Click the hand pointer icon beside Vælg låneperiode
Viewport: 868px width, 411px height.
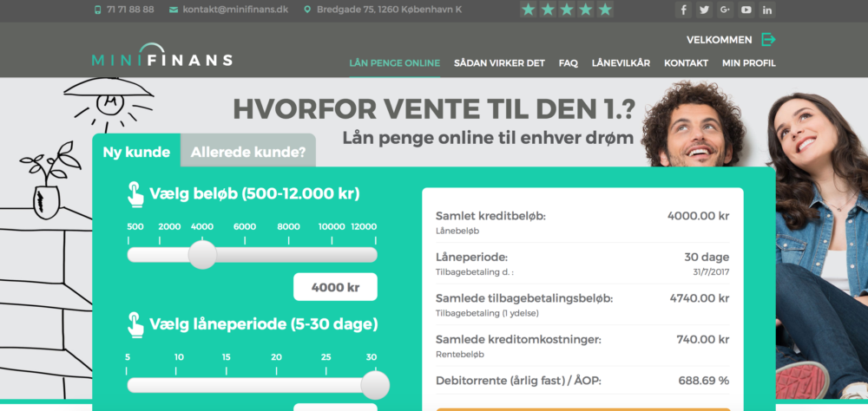[x=135, y=324]
